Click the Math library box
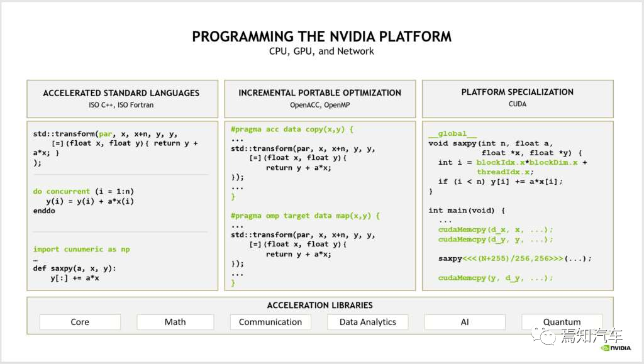Image resolution: width=644 pixels, height=364 pixels. [x=175, y=322]
